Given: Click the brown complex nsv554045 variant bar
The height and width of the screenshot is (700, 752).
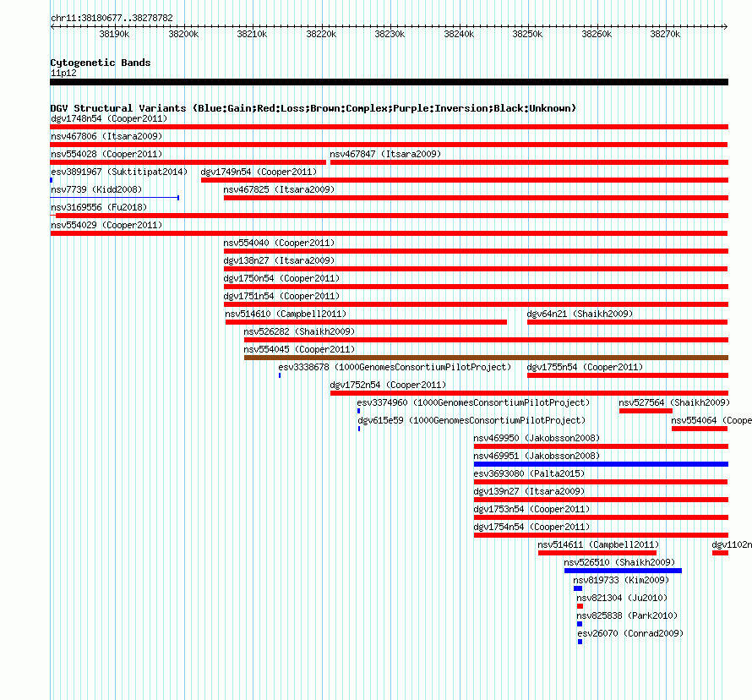Looking at the screenshot, I should (x=487, y=358).
